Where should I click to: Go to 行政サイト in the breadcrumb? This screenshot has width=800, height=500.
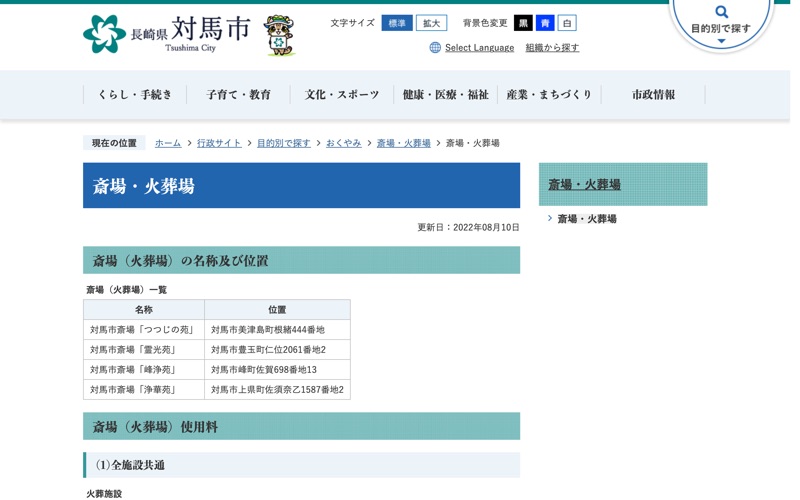pyautogui.click(x=219, y=143)
